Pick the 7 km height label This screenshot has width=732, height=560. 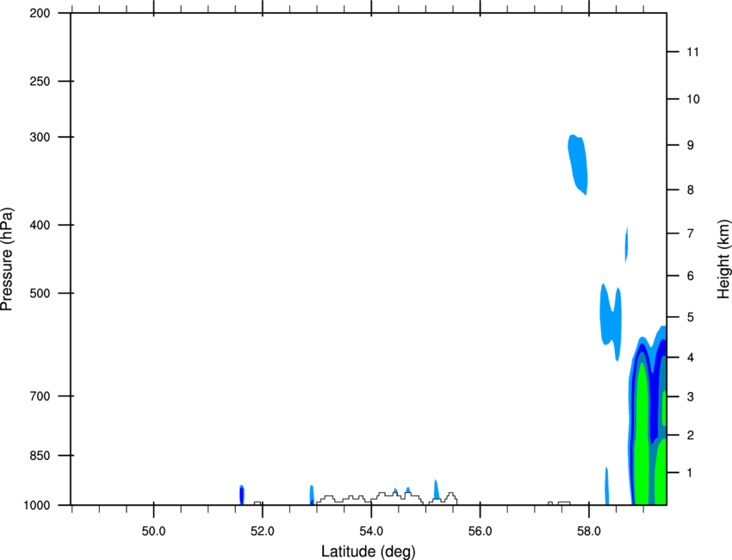691,233
